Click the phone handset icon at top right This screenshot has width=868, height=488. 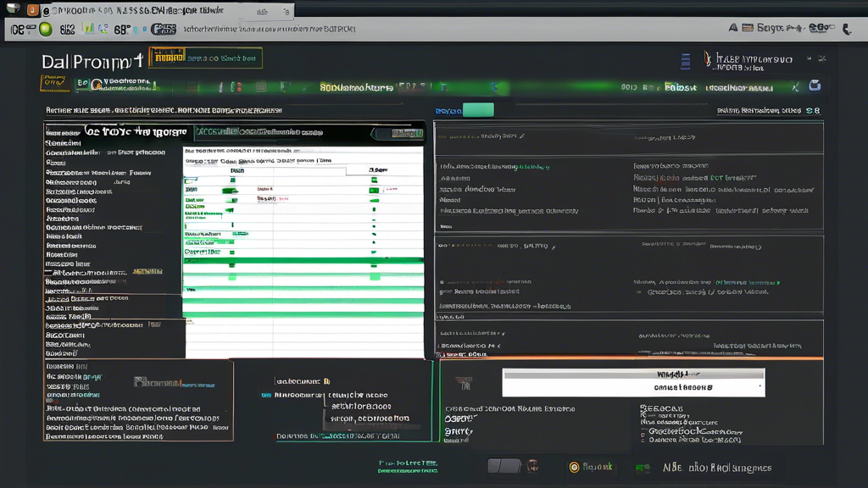point(847,29)
